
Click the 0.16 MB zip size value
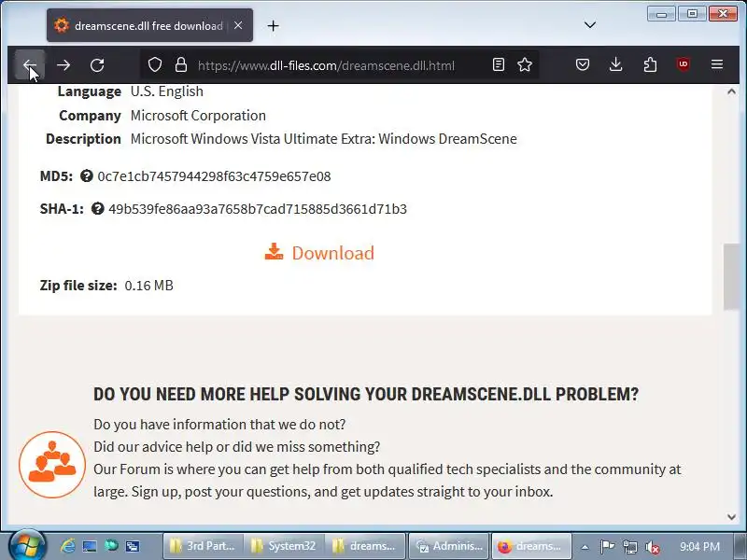point(148,286)
